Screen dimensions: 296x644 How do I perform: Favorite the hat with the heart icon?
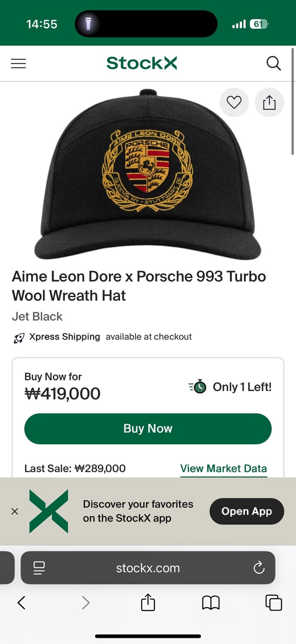tap(234, 103)
